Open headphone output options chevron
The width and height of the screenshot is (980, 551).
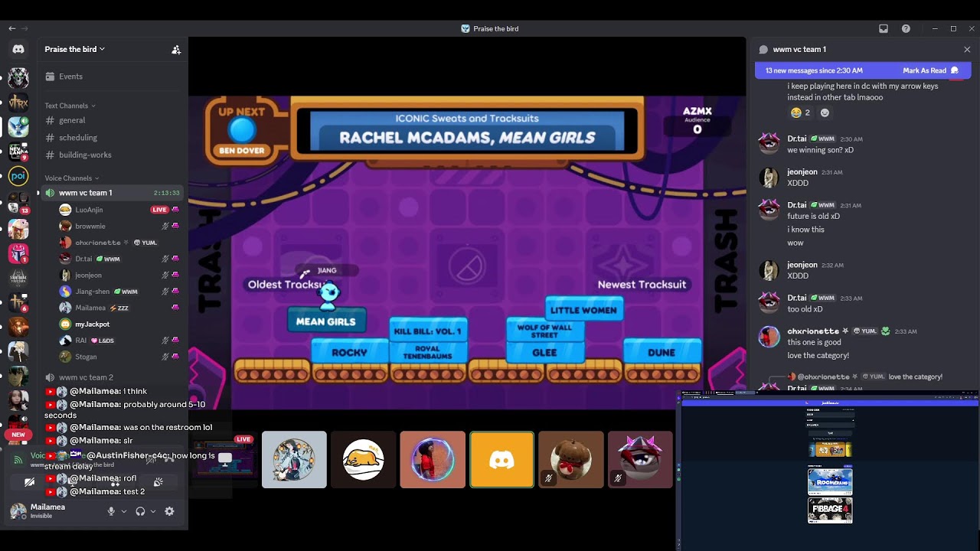(153, 511)
